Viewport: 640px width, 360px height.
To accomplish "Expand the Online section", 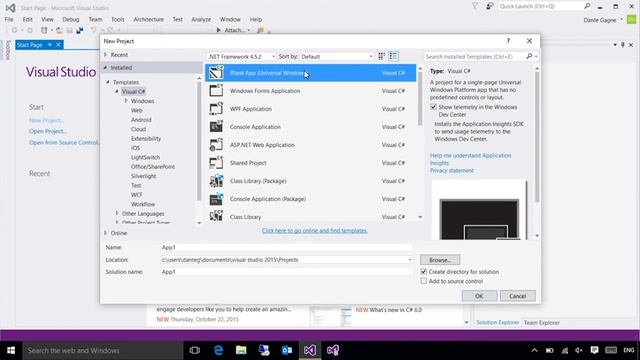I will click(106, 233).
